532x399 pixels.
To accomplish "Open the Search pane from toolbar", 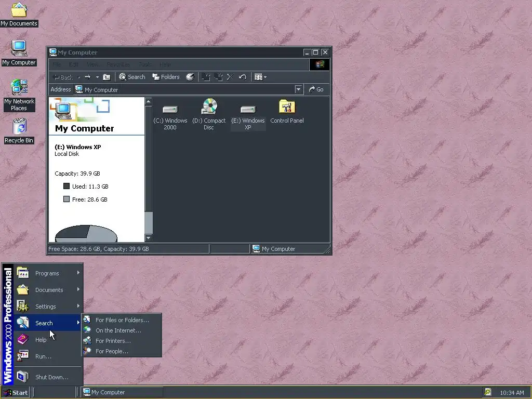I will point(132,77).
